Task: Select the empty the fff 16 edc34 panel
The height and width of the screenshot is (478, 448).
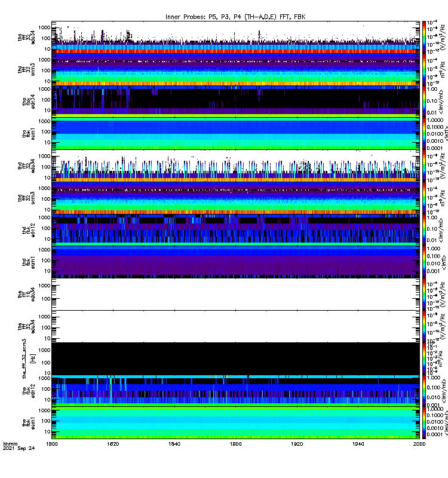Action: (x=235, y=294)
